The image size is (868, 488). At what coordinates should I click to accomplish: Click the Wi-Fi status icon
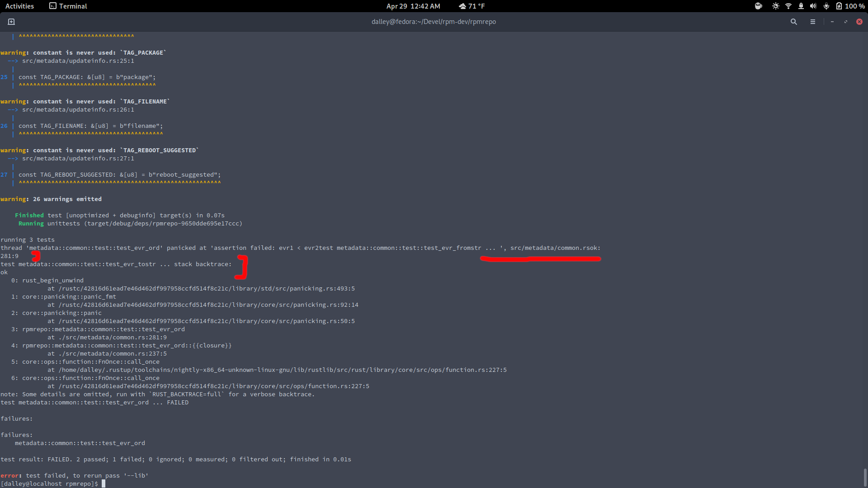tap(788, 6)
